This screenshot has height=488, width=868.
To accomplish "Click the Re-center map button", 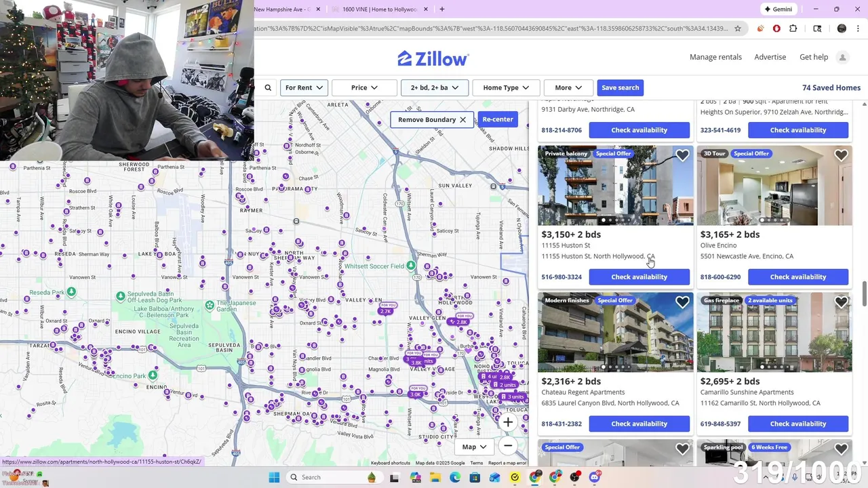I will pos(498,119).
